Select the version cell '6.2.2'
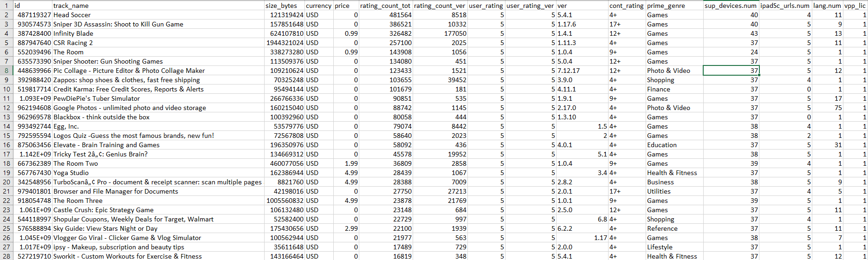The image size is (868, 260). [x=582, y=228]
